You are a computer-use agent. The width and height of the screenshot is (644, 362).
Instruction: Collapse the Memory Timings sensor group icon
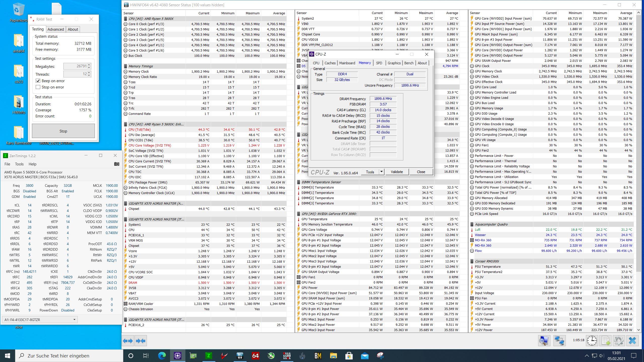[126, 66]
